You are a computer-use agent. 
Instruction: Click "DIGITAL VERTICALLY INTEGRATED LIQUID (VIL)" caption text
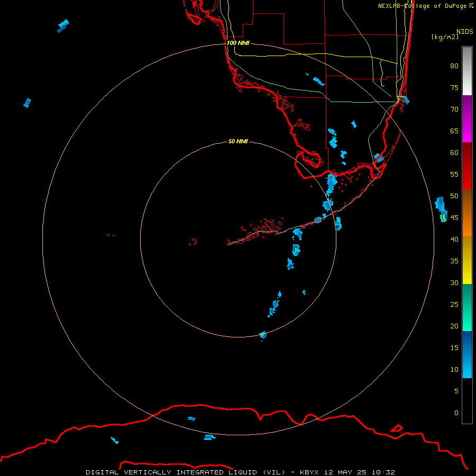186,472
